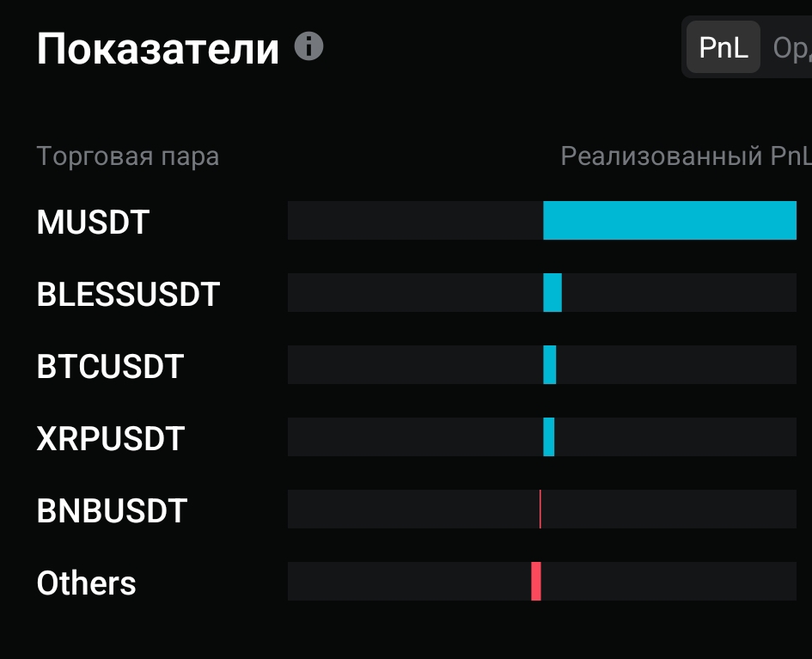Click the cyan BLESSUSDT profit bar segment
The height and width of the screenshot is (659, 812).
coord(553,293)
